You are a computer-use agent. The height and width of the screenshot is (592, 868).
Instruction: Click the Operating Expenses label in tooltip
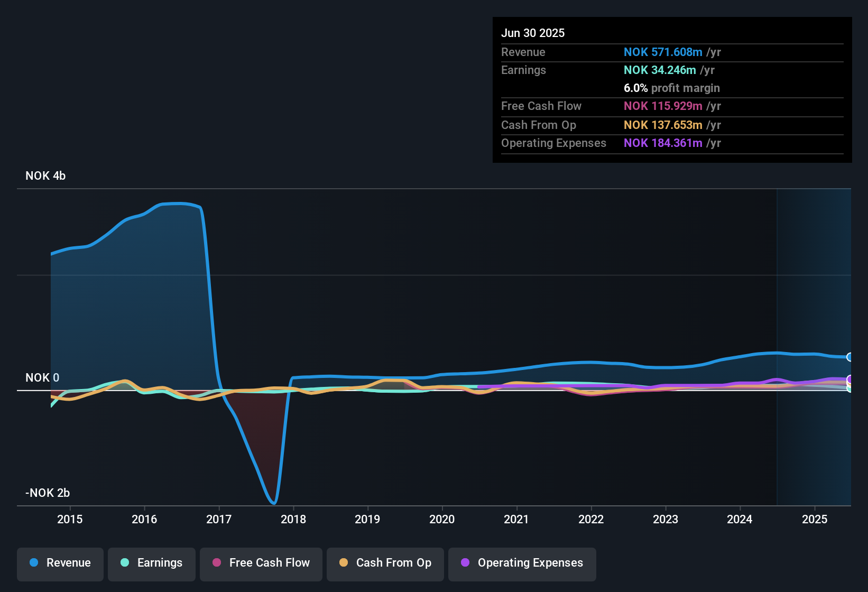pos(553,143)
